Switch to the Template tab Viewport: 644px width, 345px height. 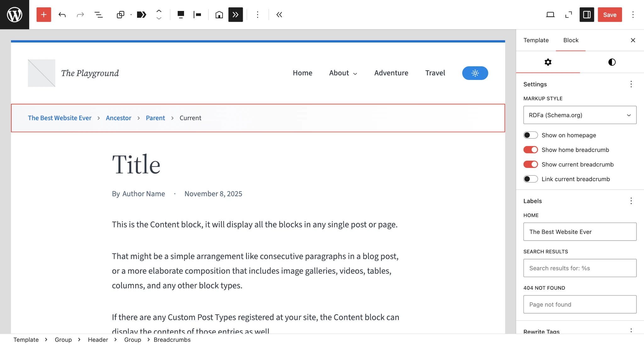[x=536, y=40]
